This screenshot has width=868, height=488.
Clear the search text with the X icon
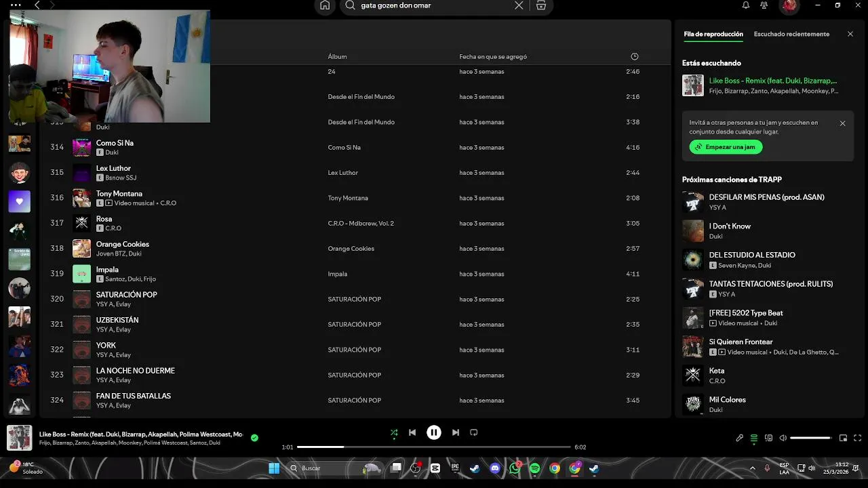coord(519,5)
